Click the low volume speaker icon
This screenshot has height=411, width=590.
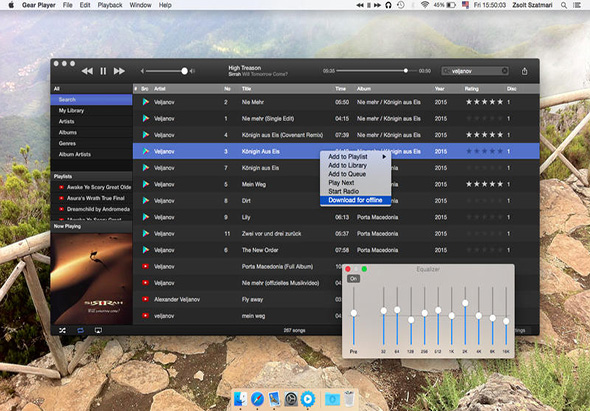coord(142,71)
